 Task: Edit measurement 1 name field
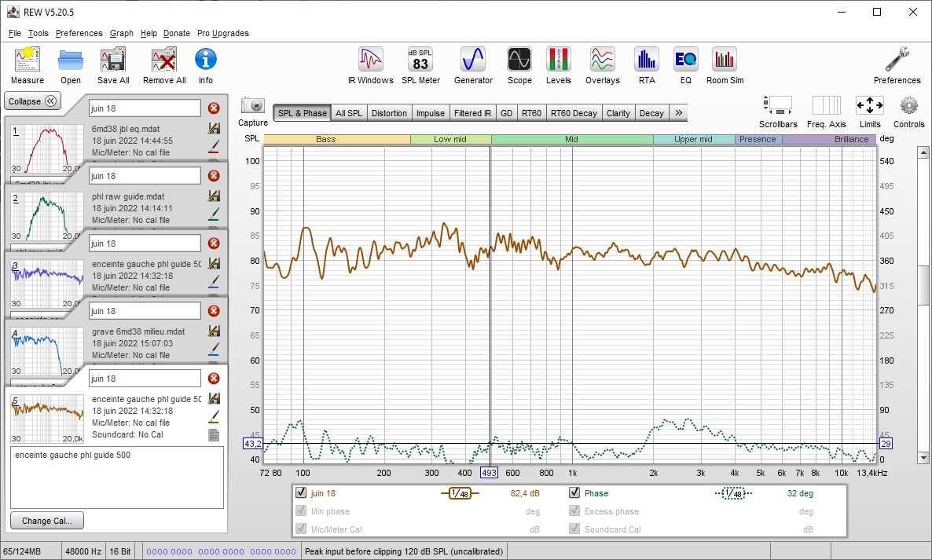(x=145, y=108)
